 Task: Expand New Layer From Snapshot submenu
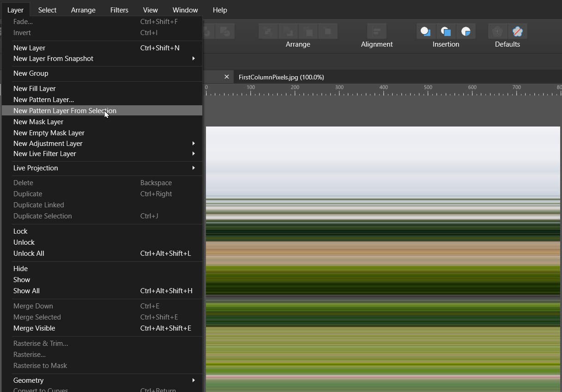102,59
